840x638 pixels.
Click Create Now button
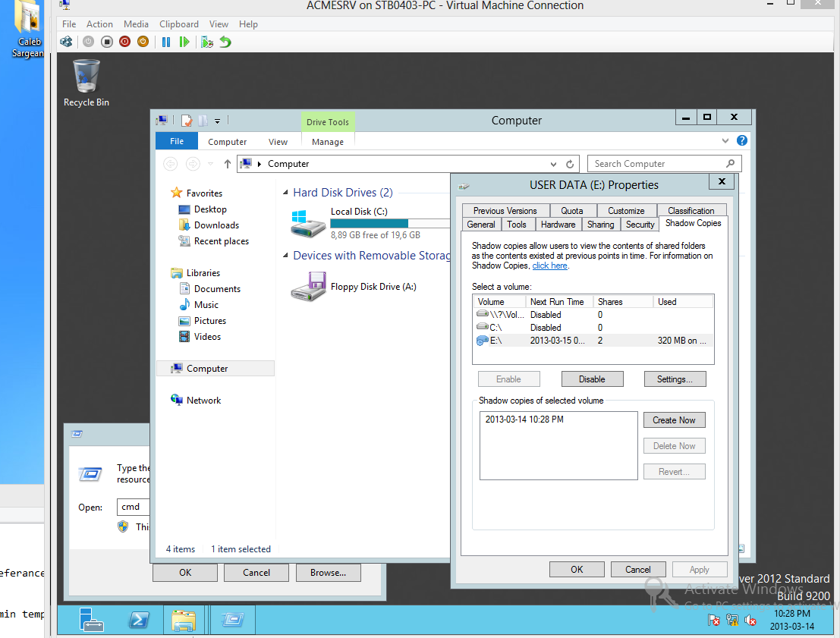click(674, 420)
